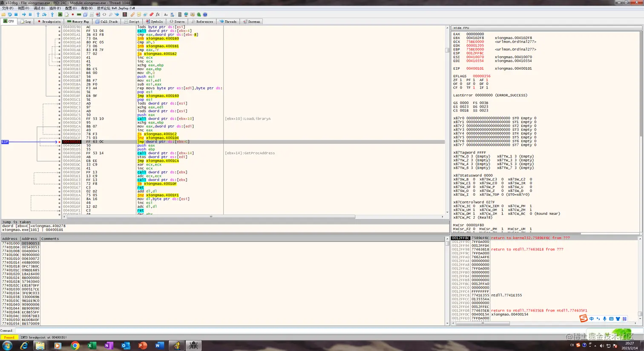This screenshot has width=644, height=351.
Task: Switch to the Call Stack tab
Action: [x=106, y=21]
